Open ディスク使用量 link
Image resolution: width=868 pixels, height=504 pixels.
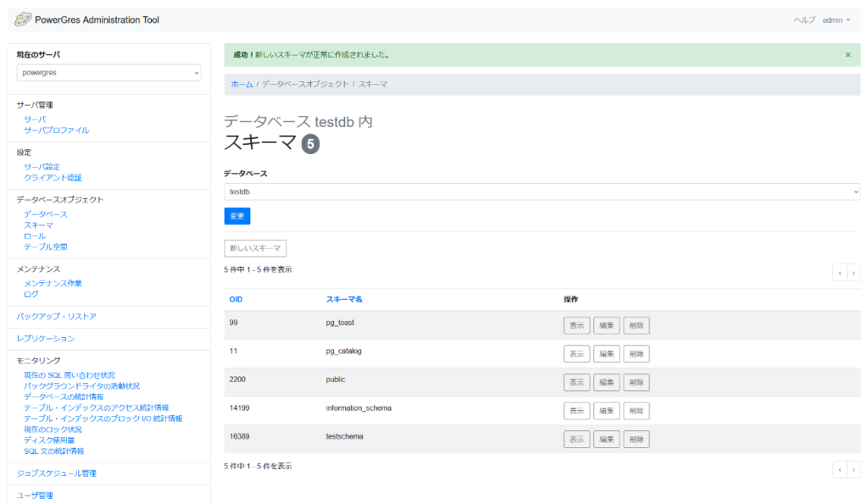pos(49,440)
